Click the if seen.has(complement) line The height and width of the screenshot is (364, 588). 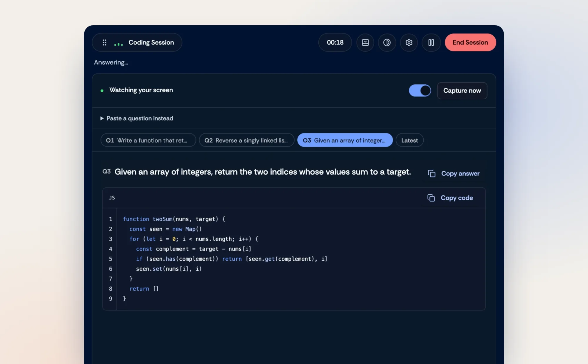pyautogui.click(x=232, y=259)
